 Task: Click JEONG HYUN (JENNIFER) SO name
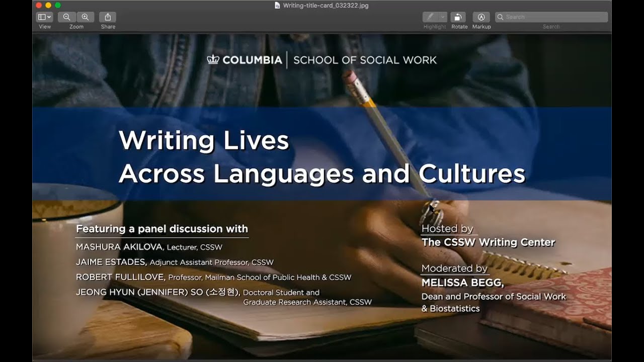point(158,292)
